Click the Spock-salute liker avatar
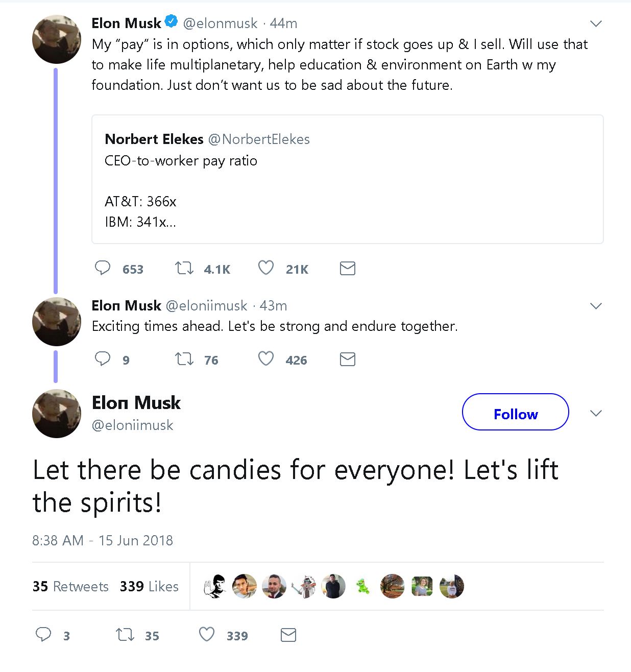Viewport: 631px width, 672px height. pyautogui.click(x=214, y=586)
